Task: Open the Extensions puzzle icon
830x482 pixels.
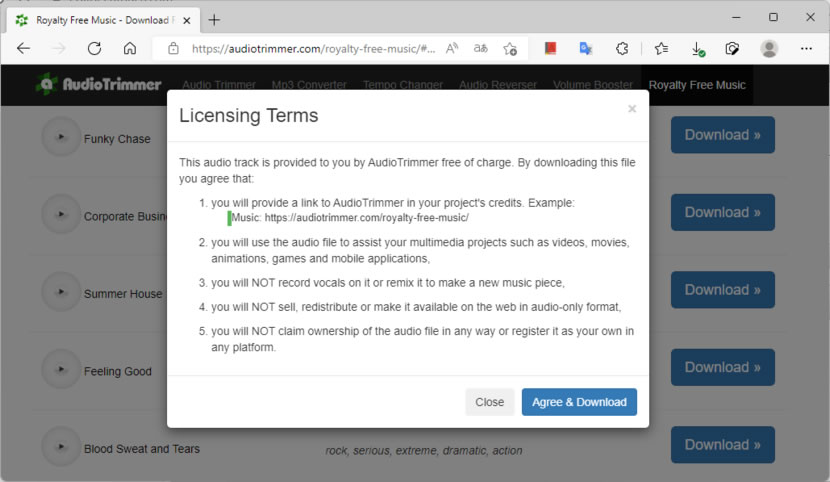Action: point(622,49)
